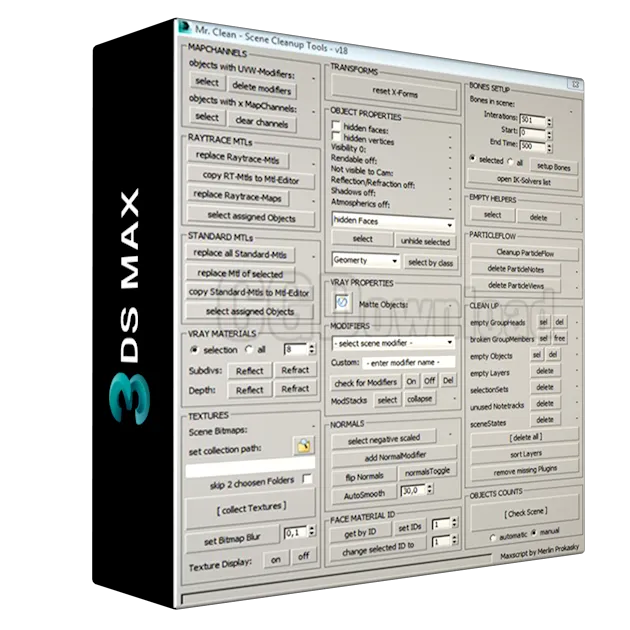The width and height of the screenshot is (630, 630).
Task: Click the Check Scene button
Action: pyautogui.click(x=525, y=513)
